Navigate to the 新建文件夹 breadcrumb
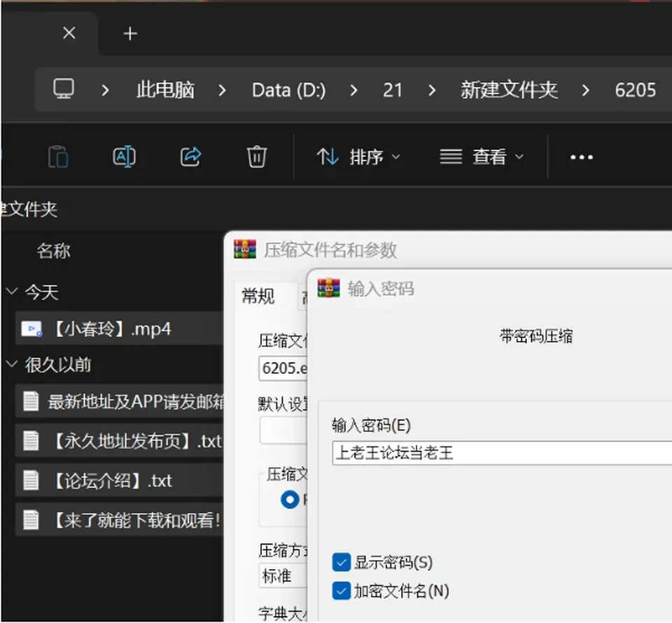Viewport: 672px width, 623px height. point(509,90)
